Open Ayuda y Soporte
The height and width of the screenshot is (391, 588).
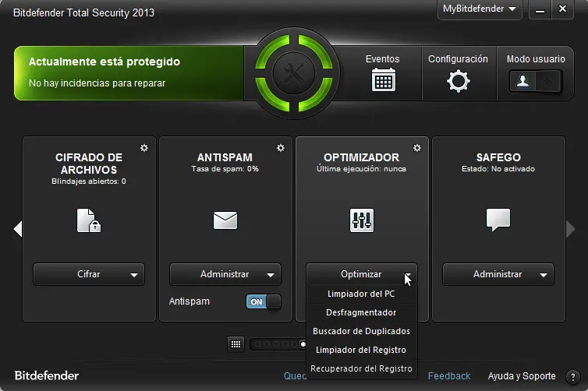522,376
